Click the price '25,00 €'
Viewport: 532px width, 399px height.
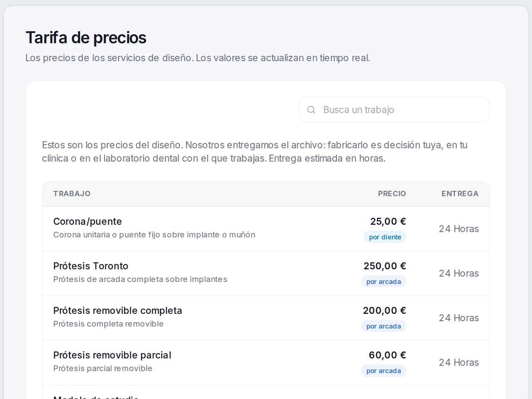pos(388,221)
